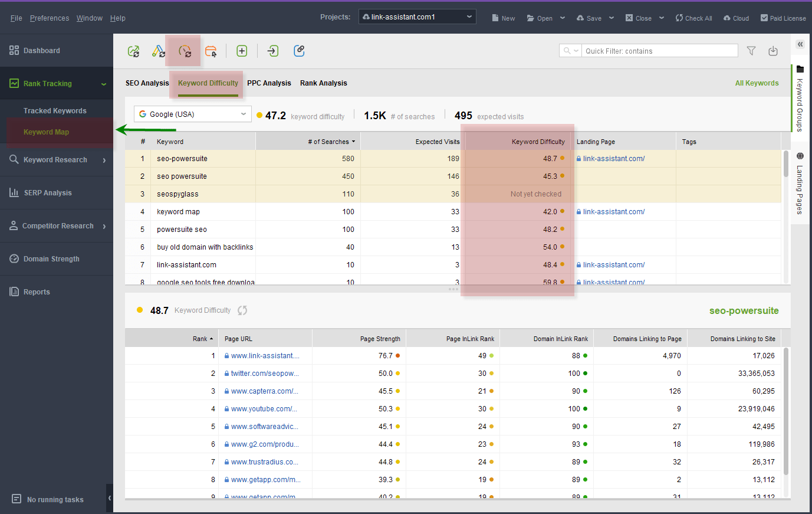The image size is (812, 514).
Task: Switch to PPC Analysis tab
Action: coord(269,83)
